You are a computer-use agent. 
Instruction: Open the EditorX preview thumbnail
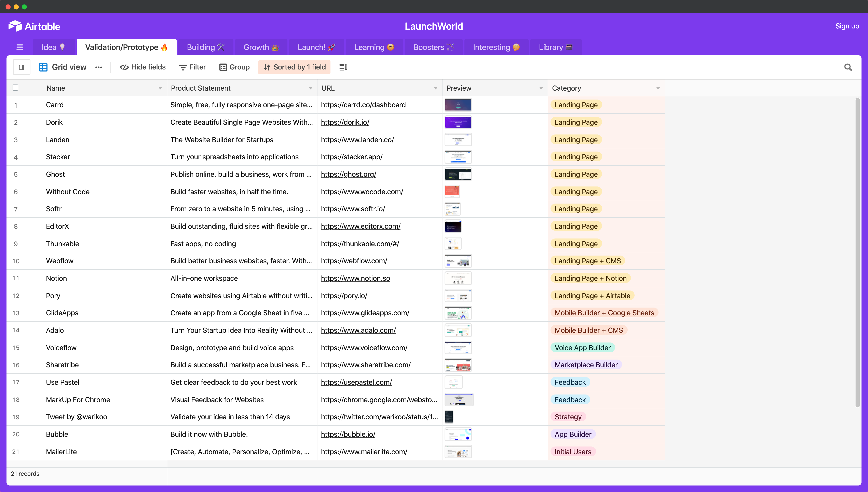pos(453,226)
